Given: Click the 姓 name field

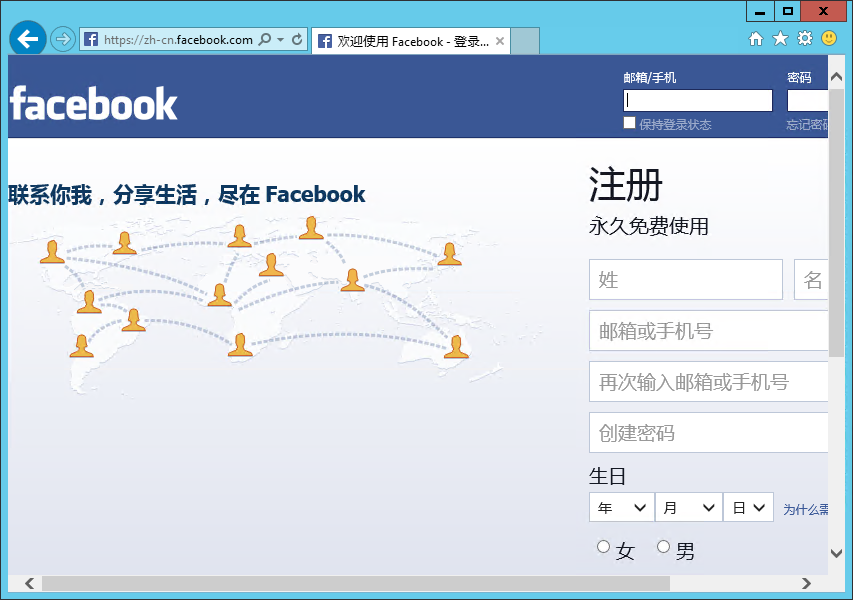Looking at the screenshot, I should click(x=685, y=280).
